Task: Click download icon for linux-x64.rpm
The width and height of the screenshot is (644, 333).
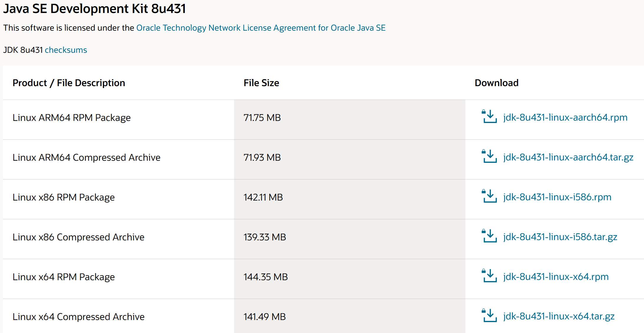Action: click(x=489, y=276)
